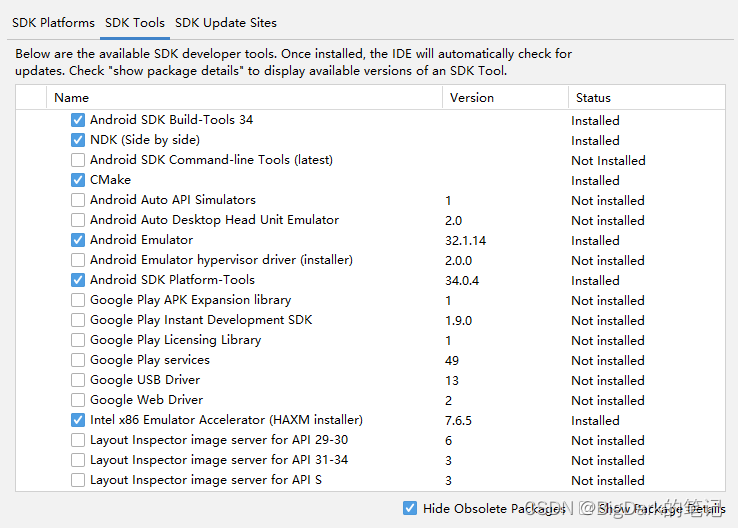Select 'Layout Inspector image server for API 29-30'
The image size is (738, 528).
click(219, 440)
